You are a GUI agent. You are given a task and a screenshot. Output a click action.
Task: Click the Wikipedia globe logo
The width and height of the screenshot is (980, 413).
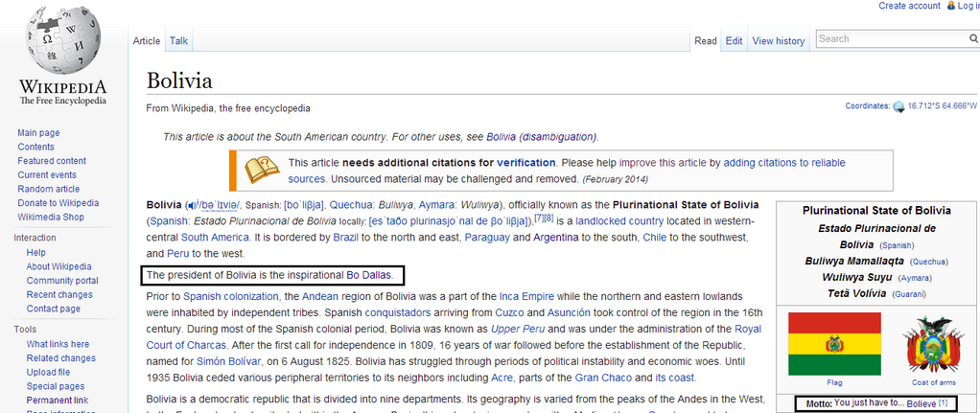point(62,41)
